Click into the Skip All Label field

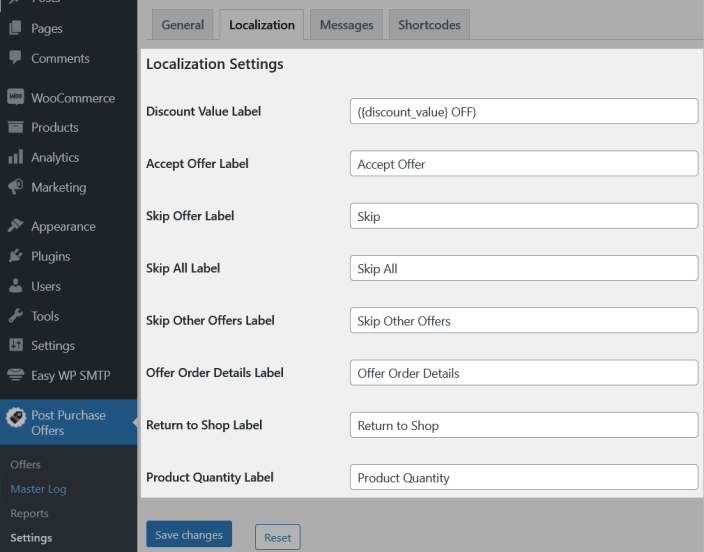pyautogui.click(x=523, y=268)
